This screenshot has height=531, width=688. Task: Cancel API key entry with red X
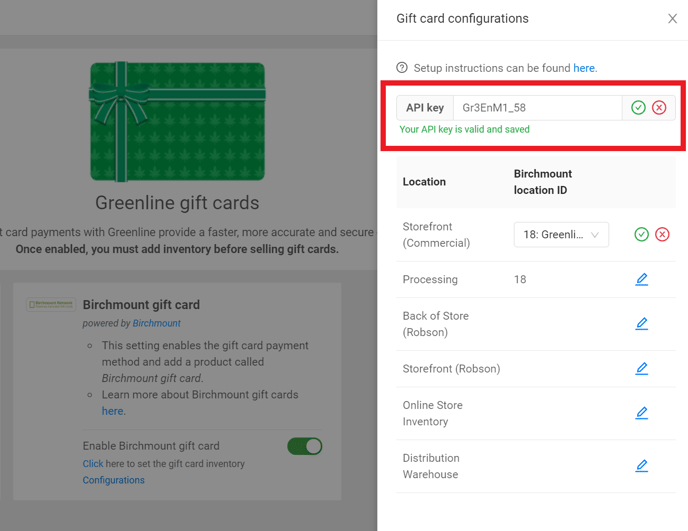pyautogui.click(x=659, y=108)
